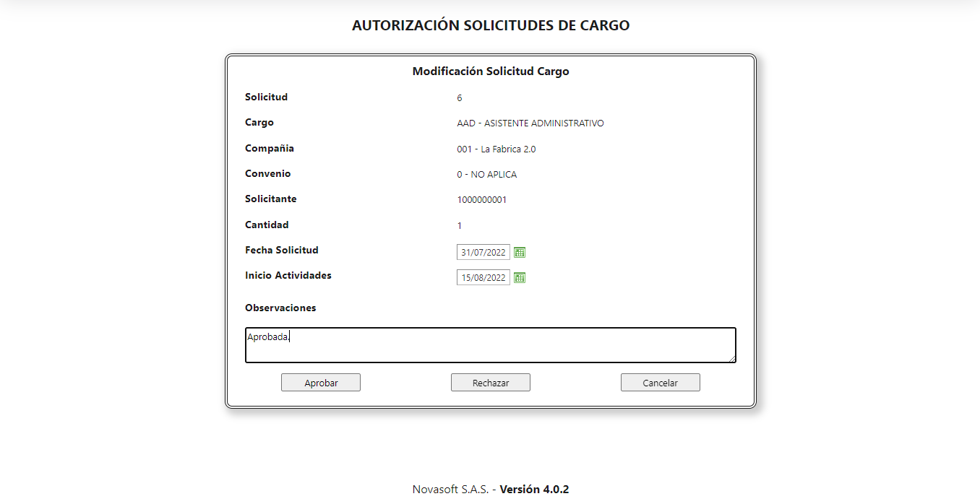Select the solicitud number 6 value
This screenshot has height=504, width=980.
pos(459,97)
